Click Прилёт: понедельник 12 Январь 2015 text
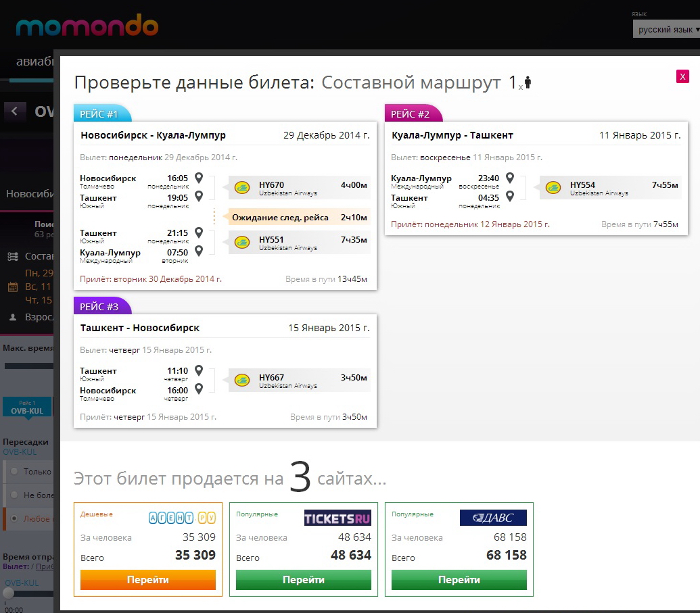This screenshot has width=700, height=613. pyautogui.click(x=471, y=224)
